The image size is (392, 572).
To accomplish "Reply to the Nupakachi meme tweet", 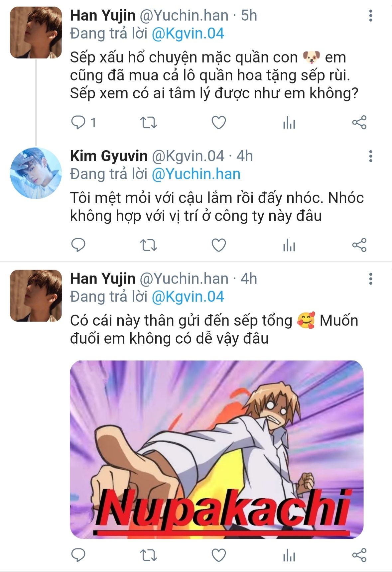I will pyautogui.click(x=78, y=555).
